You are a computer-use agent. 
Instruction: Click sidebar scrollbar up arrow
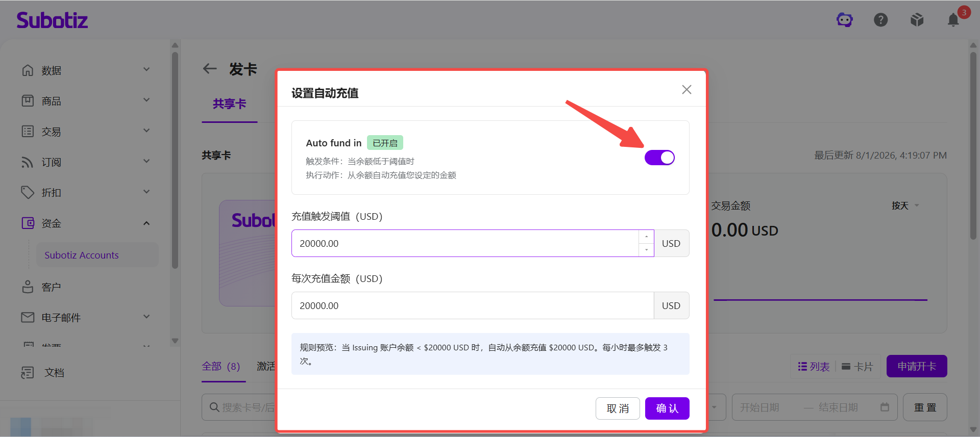pos(175,45)
